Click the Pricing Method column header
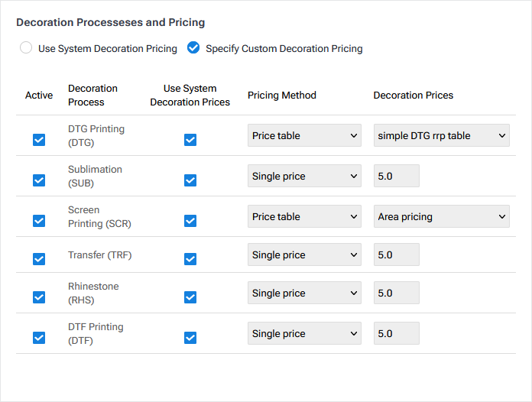The height and width of the screenshot is (402, 532). click(x=281, y=95)
